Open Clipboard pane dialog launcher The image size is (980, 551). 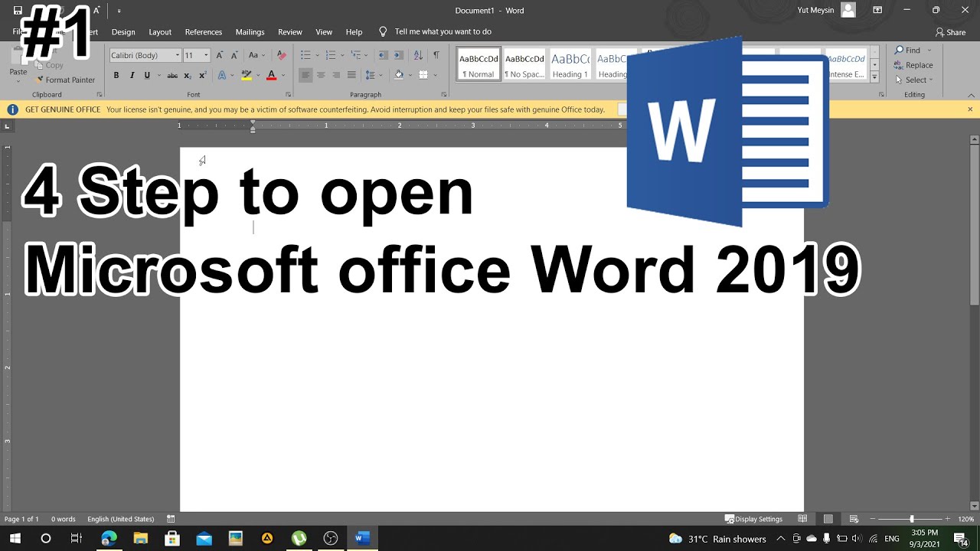click(100, 95)
